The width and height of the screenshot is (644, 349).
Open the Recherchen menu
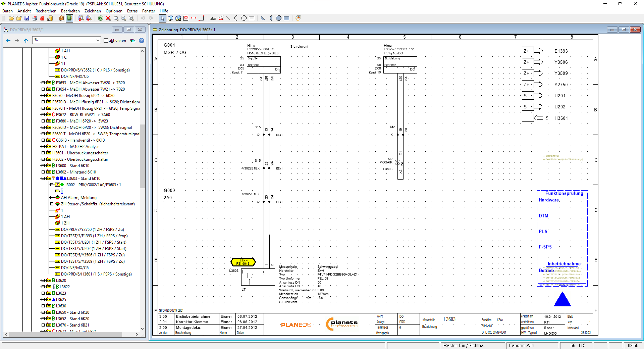[46, 11]
